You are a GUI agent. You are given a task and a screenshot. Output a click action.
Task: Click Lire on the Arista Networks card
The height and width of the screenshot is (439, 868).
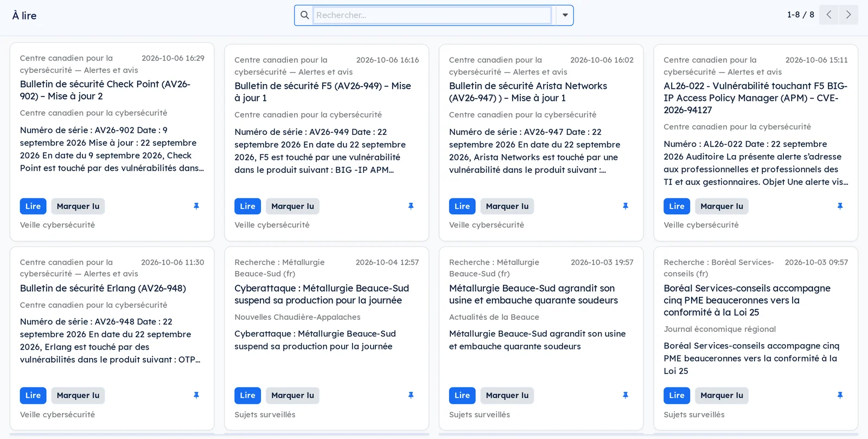coord(462,206)
